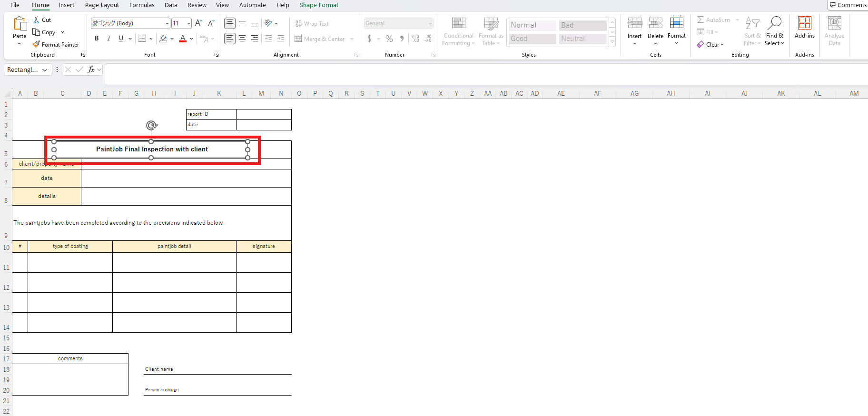Open the font name dropdown
The width and height of the screenshot is (868, 416).
coord(167,23)
